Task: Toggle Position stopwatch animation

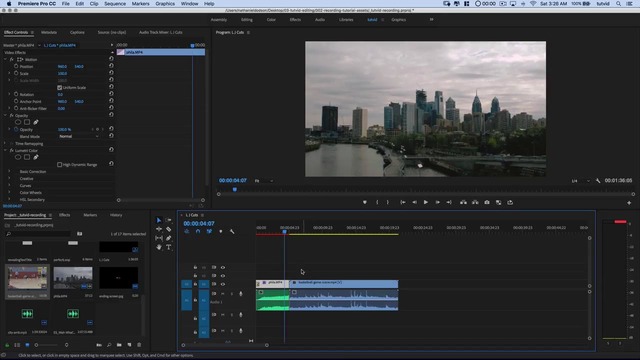Action: 16,66
